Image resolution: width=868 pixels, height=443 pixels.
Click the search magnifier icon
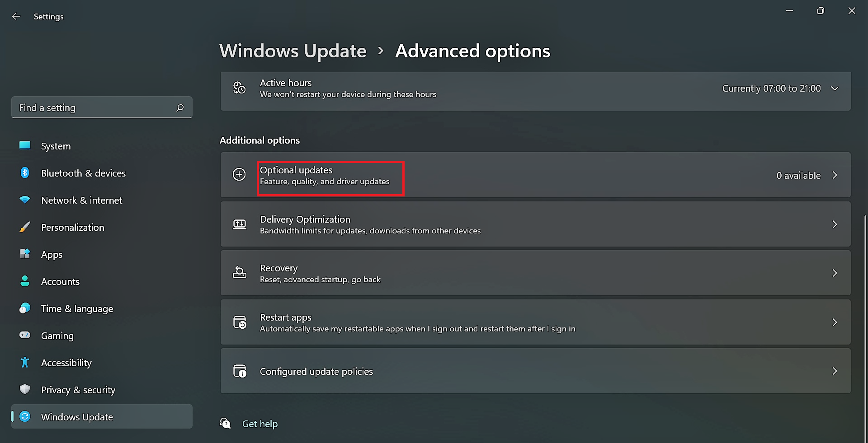coord(180,108)
